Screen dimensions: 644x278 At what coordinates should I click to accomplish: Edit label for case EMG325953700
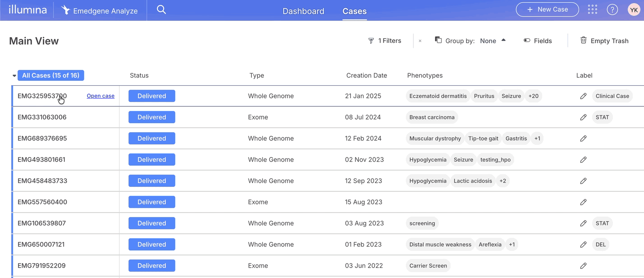tap(583, 96)
